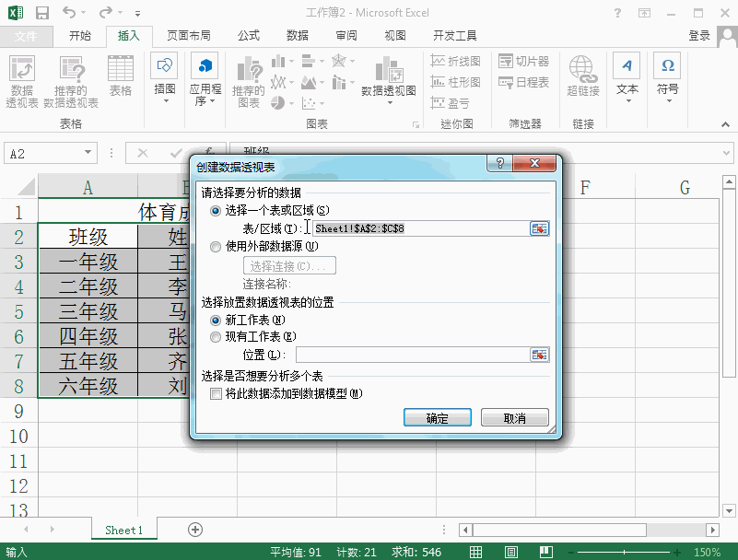The height and width of the screenshot is (560, 738).
Task: Open the 符号 (Symbols) tool
Action: [666, 81]
